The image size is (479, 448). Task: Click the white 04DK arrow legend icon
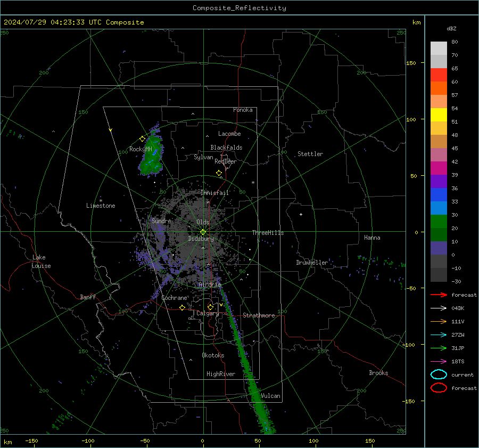[439, 308]
